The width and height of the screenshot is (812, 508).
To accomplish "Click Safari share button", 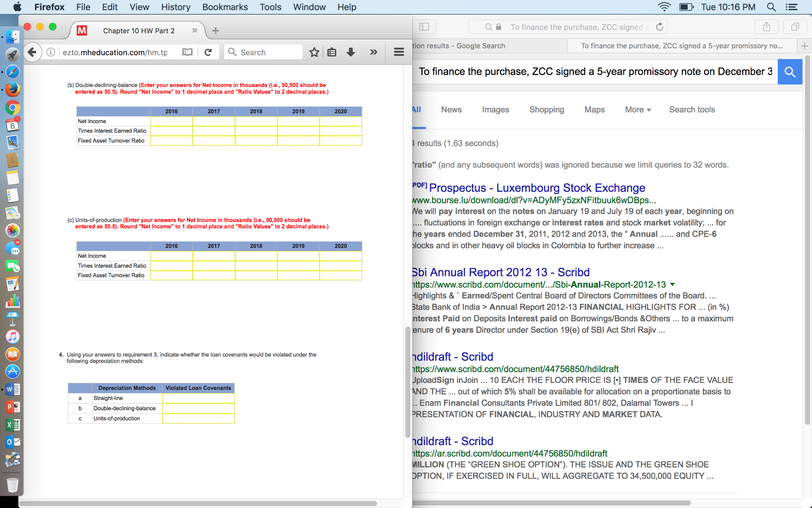I will point(767,27).
